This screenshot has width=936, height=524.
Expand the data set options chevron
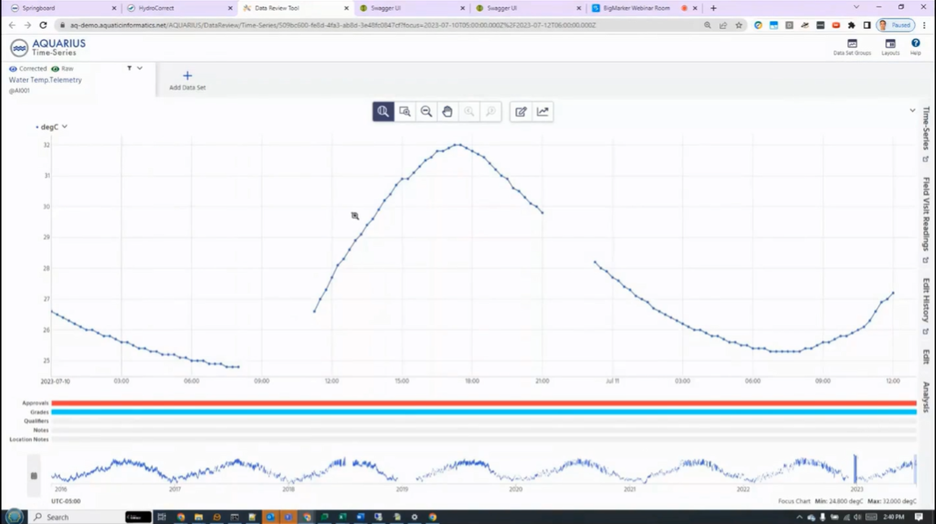tap(140, 68)
